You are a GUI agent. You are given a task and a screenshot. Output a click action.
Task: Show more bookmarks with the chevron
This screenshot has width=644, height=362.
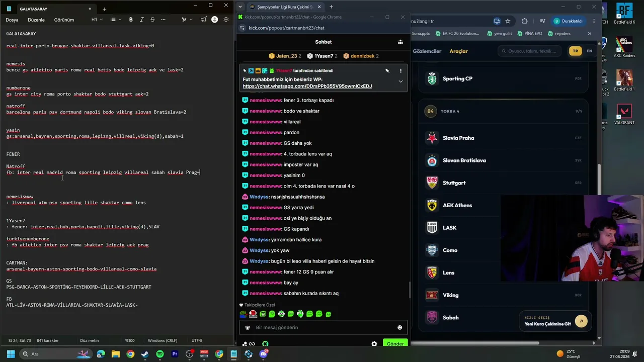pyautogui.click(x=589, y=34)
